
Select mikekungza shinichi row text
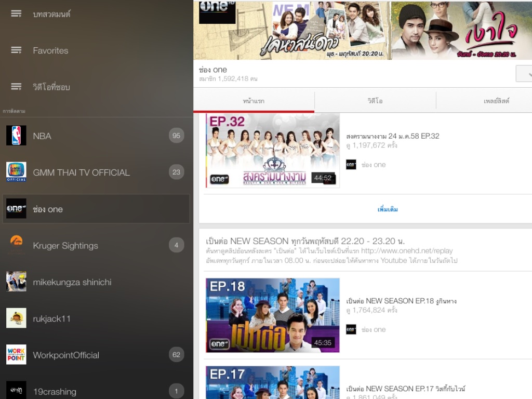point(72,282)
